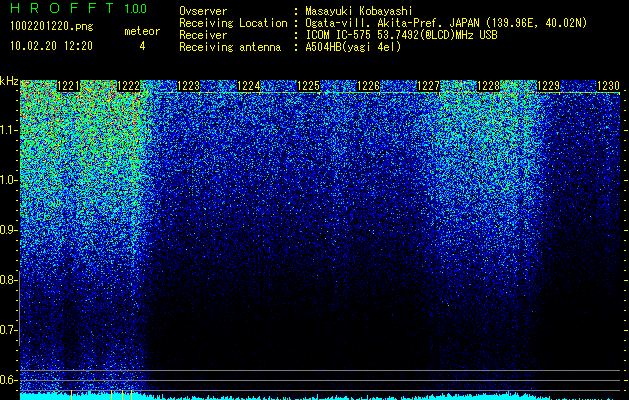Screen dimensions: 629x400
Task: Click the 1222 time marker
Action: coord(128,86)
